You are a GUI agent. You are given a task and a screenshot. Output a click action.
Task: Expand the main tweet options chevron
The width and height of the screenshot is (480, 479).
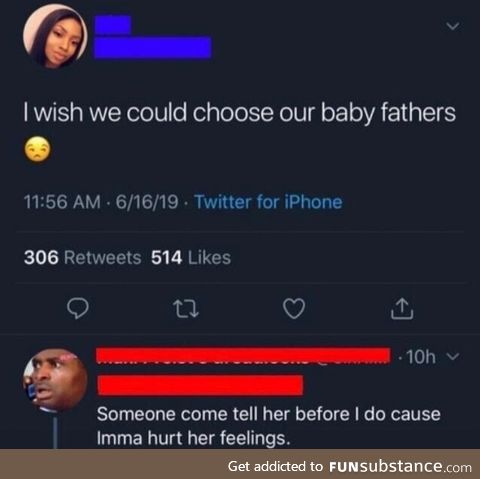453,26
